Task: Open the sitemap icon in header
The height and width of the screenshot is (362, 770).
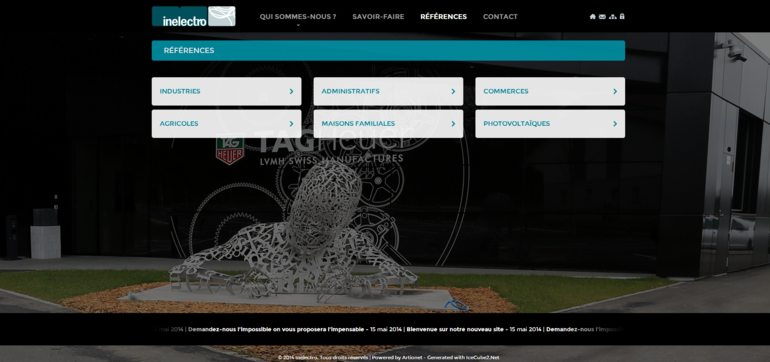Action: tap(612, 17)
